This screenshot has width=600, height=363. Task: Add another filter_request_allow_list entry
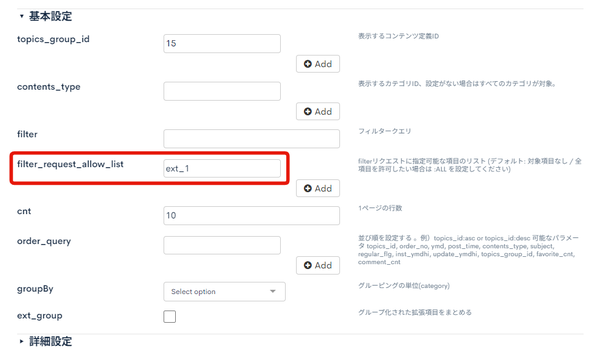318,188
